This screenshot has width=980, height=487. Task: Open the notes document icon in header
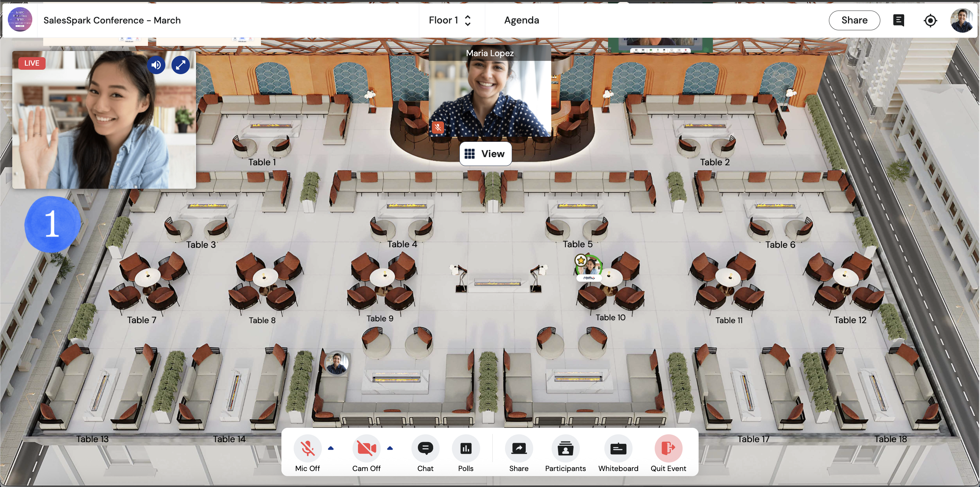898,20
